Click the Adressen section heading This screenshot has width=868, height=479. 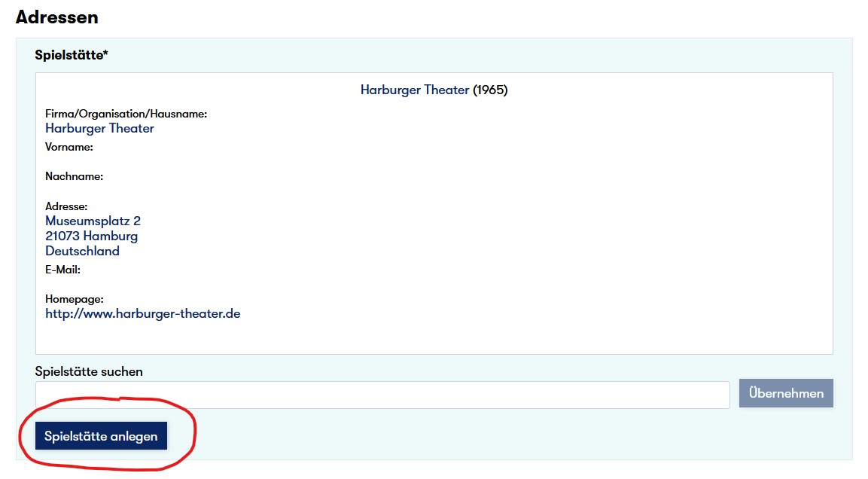[x=57, y=17]
